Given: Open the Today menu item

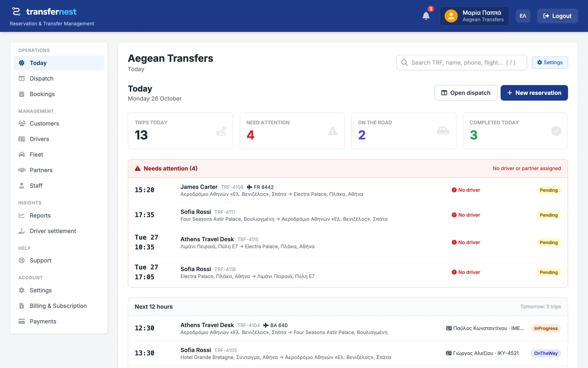Looking at the screenshot, I should point(59,63).
